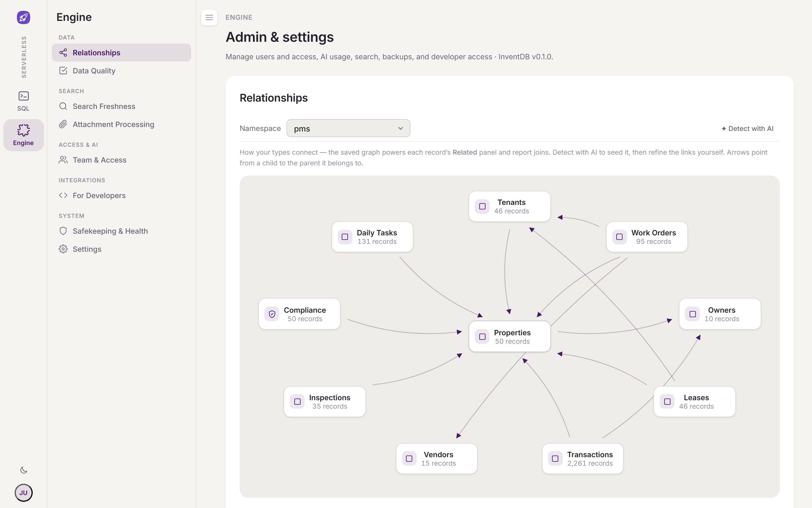Click the Leases node icon
This screenshot has width=812, height=508.
(667, 402)
